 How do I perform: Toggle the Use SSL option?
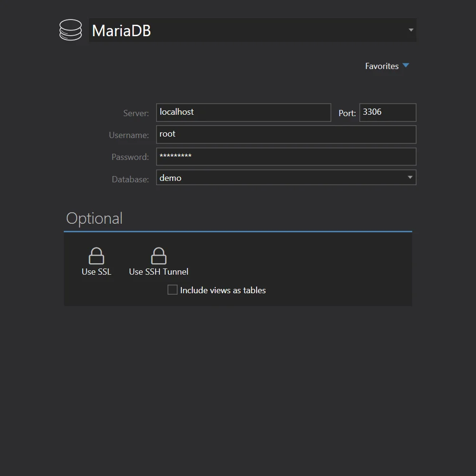click(96, 261)
